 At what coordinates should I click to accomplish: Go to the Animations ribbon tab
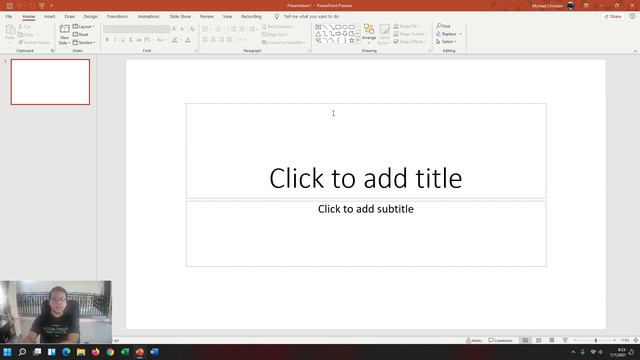(148, 16)
